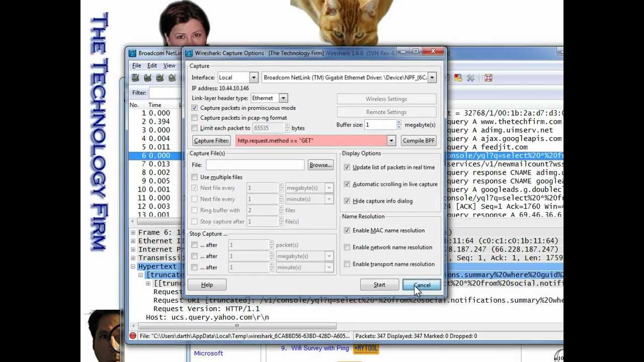
Task: Enable transport name resolution checkbox
Action: point(347,264)
